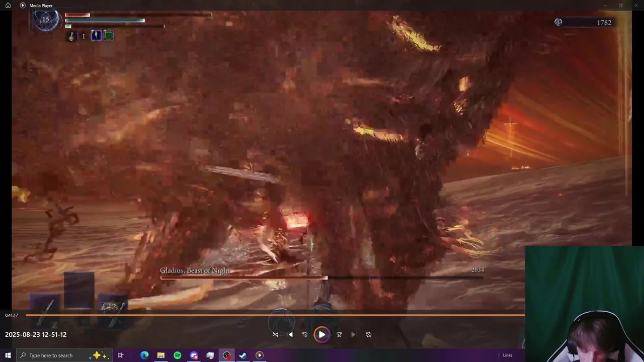
Task: Click the webcam overlay showing the person with headphones
Action: pyautogui.click(x=585, y=304)
